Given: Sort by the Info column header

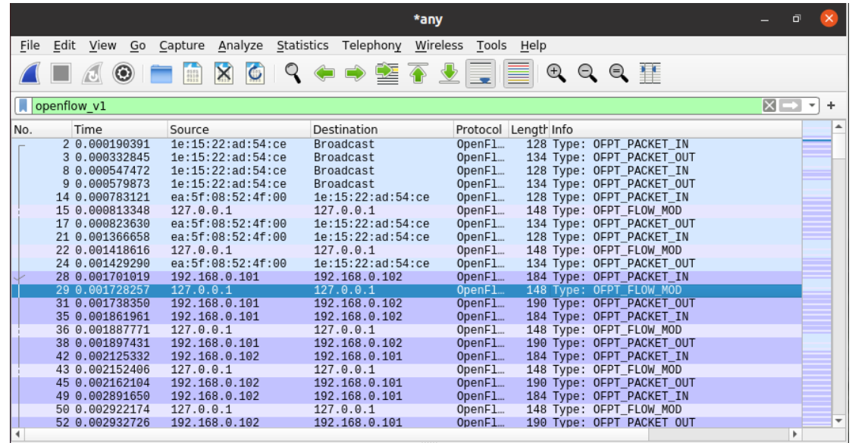Looking at the screenshot, I should (675, 129).
